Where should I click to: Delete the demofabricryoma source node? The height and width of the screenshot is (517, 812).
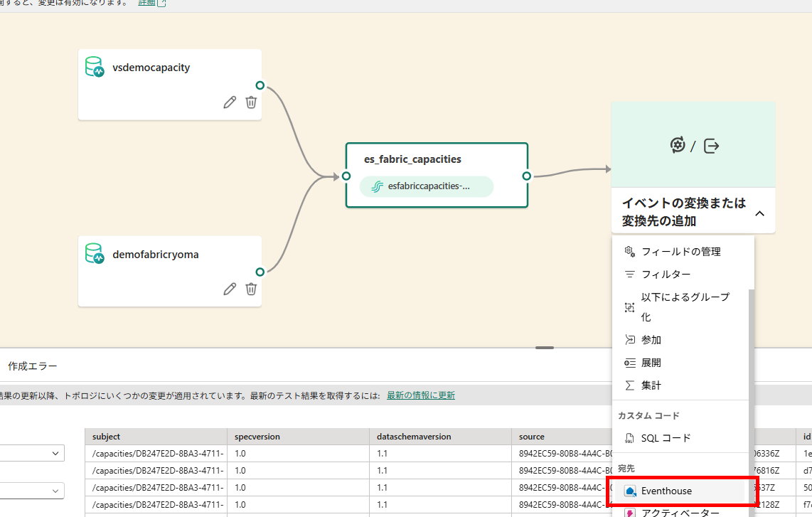pyautogui.click(x=251, y=289)
